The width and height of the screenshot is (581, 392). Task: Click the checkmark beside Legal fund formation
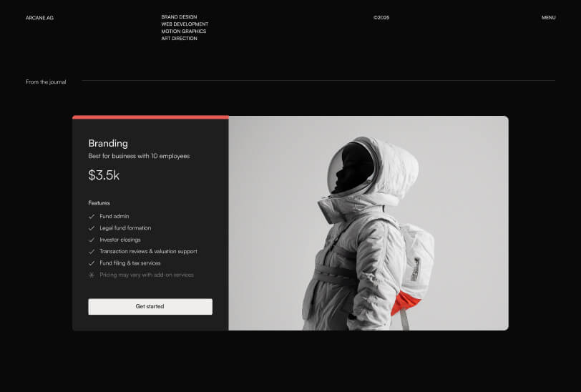(x=92, y=228)
